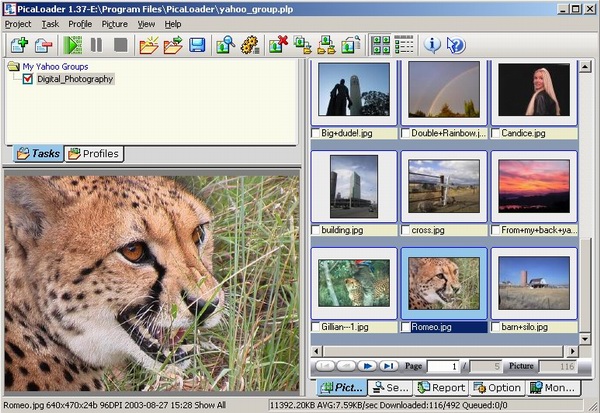This screenshot has height=413, width=600.
Task: Save the project with floppy icon
Action: [197, 45]
